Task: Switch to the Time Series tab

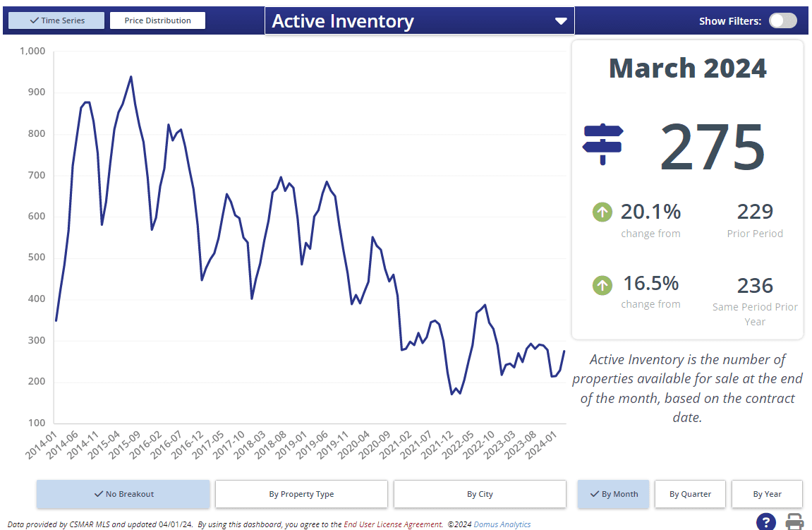Action: point(56,20)
